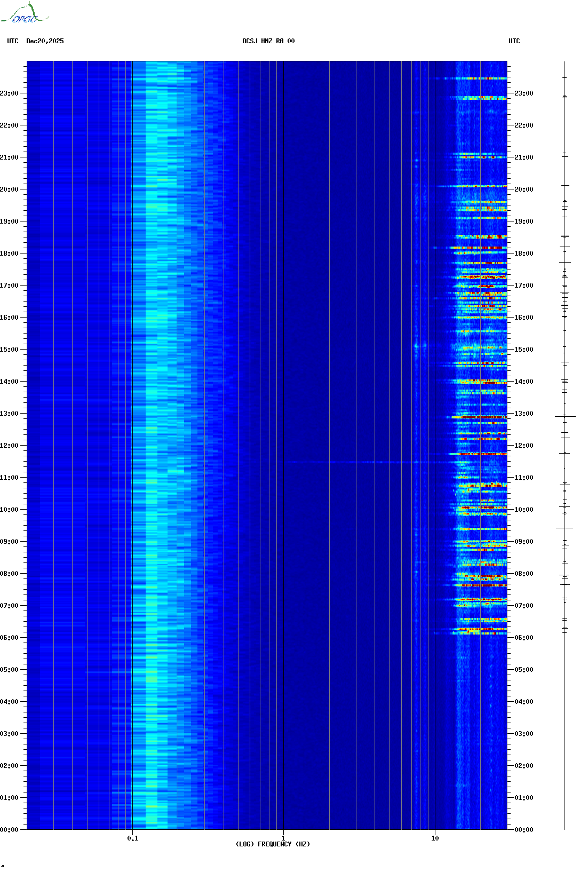Click the 00:00 label on left time axis

pos(9,830)
